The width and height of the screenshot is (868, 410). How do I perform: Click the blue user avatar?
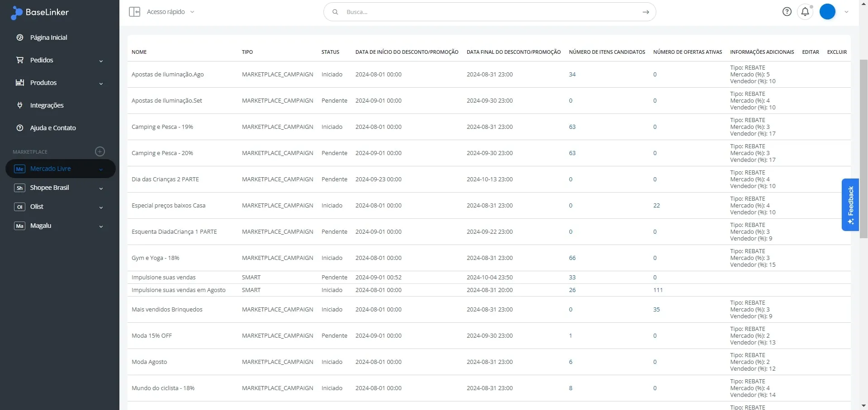[x=827, y=12]
